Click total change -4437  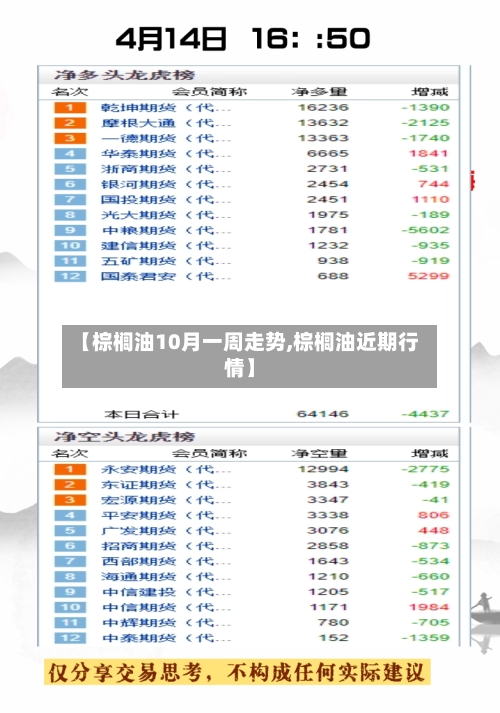425,414
